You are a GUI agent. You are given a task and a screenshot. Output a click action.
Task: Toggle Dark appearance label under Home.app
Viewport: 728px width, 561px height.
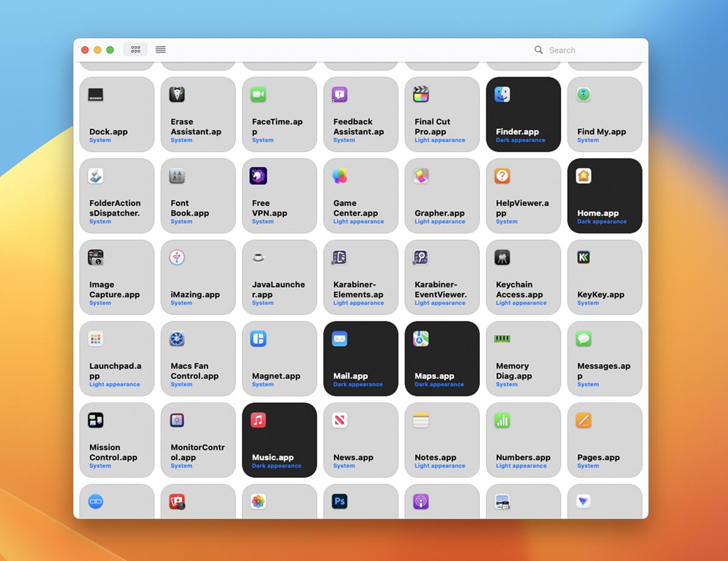click(x=601, y=222)
